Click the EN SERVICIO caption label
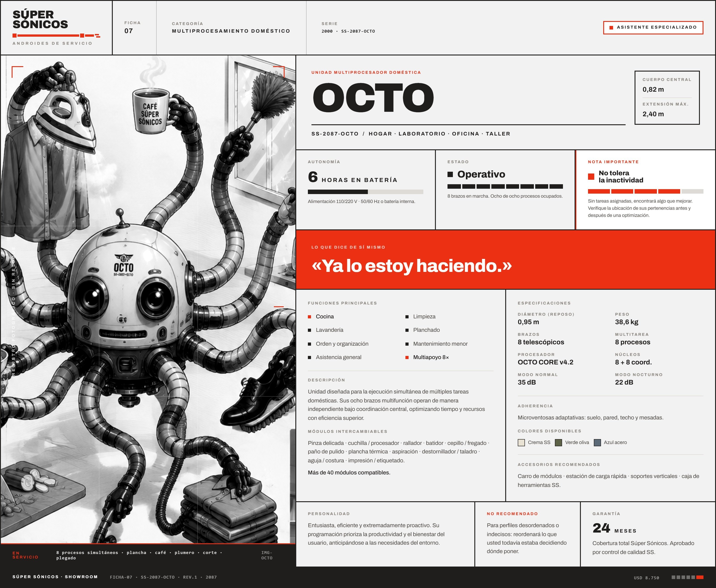Viewport: 716px width, 588px height. [x=26, y=555]
